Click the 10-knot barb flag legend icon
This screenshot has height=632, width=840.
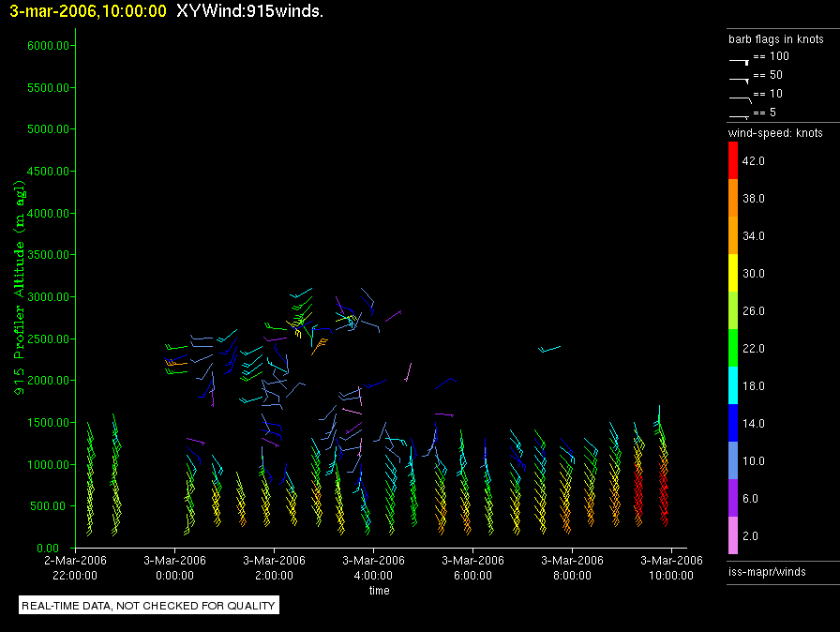tap(741, 99)
